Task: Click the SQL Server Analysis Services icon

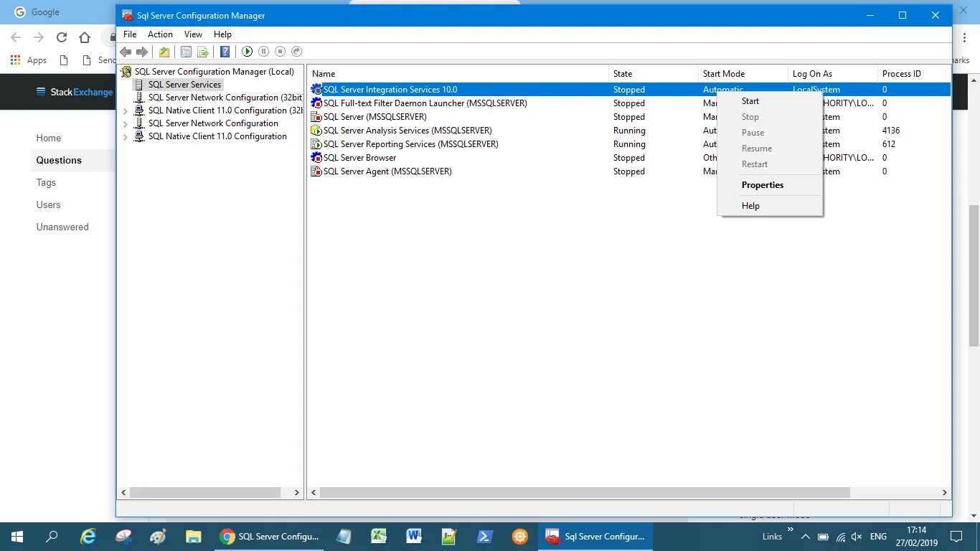Action: tap(316, 131)
